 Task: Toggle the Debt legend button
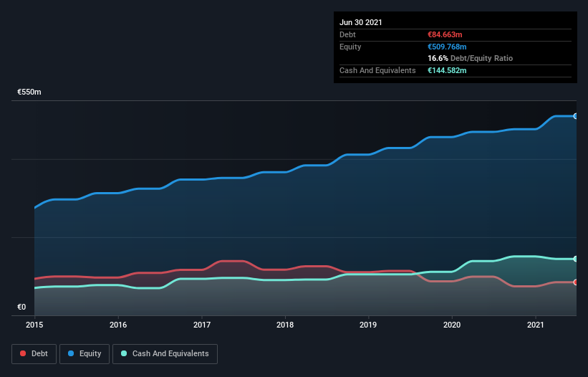34,354
